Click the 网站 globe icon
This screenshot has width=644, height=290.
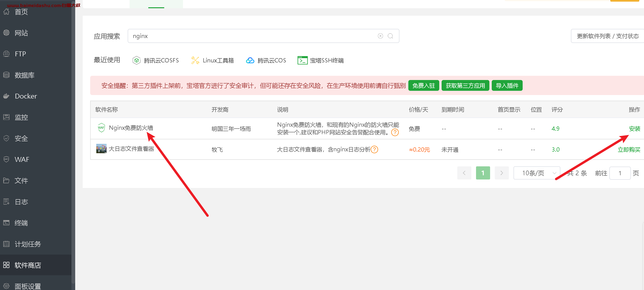pyautogui.click(x=6, y=33)
